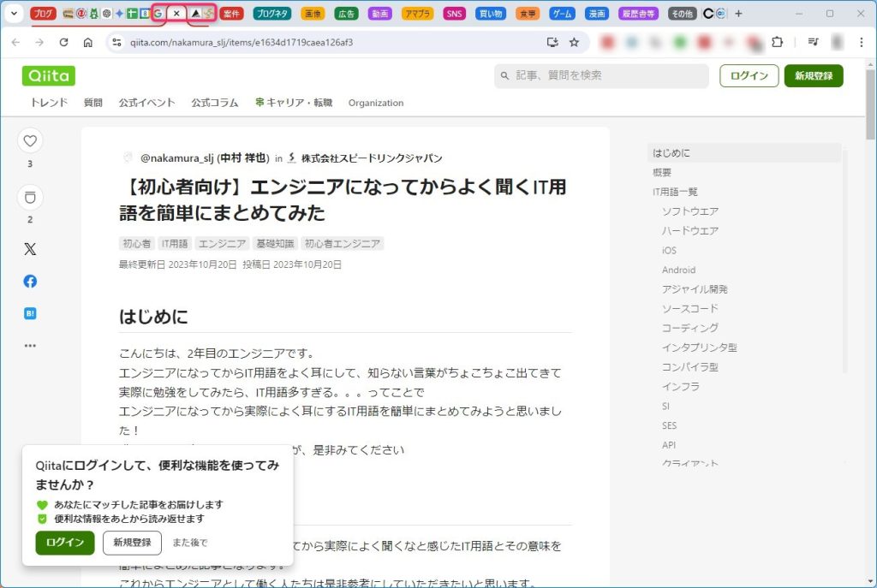Stock the article with the stock icon
This screenshot has height=588, width=877.
(x=30, y=198)
